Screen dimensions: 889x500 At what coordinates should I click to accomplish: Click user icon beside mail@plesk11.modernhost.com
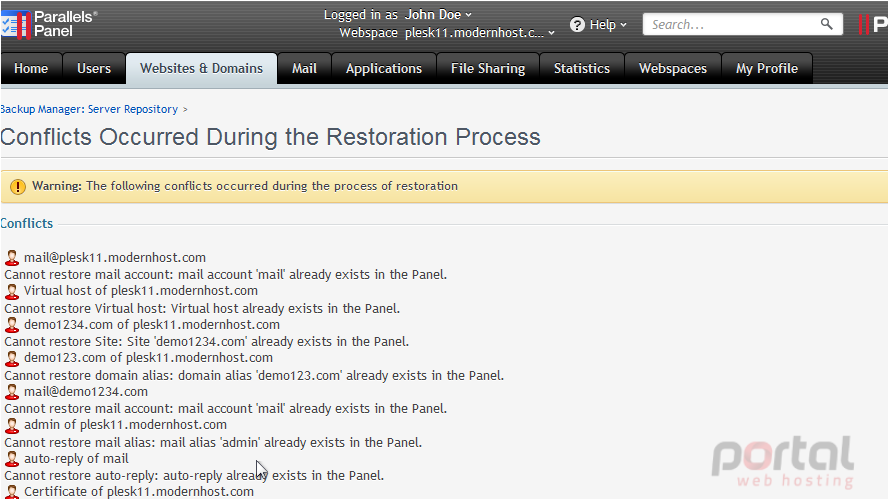(x=12, y=258)
